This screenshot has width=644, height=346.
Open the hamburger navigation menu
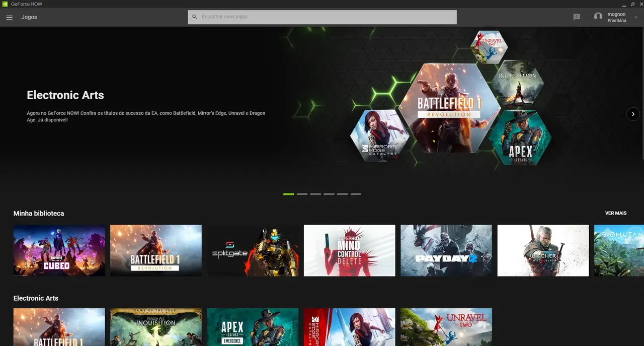[x=9, y=17]
